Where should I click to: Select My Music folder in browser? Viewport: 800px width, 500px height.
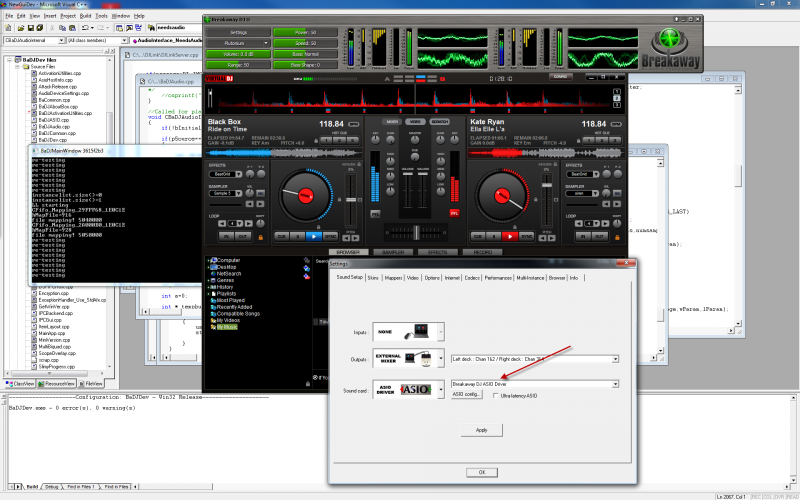[227, 327]
